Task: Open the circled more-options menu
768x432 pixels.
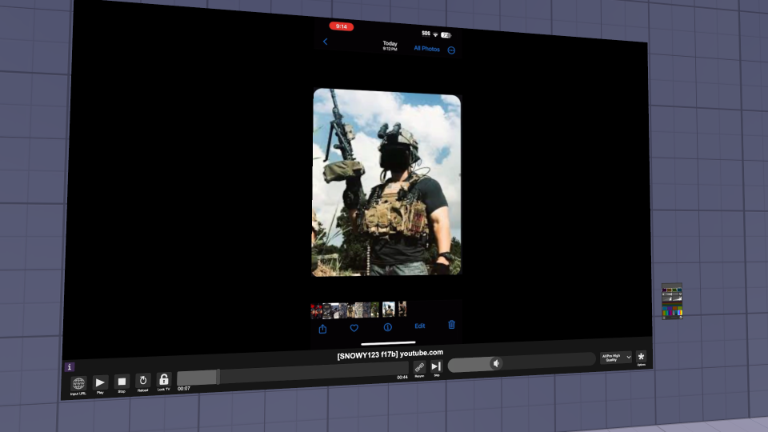Action: [x=451, y=50]
